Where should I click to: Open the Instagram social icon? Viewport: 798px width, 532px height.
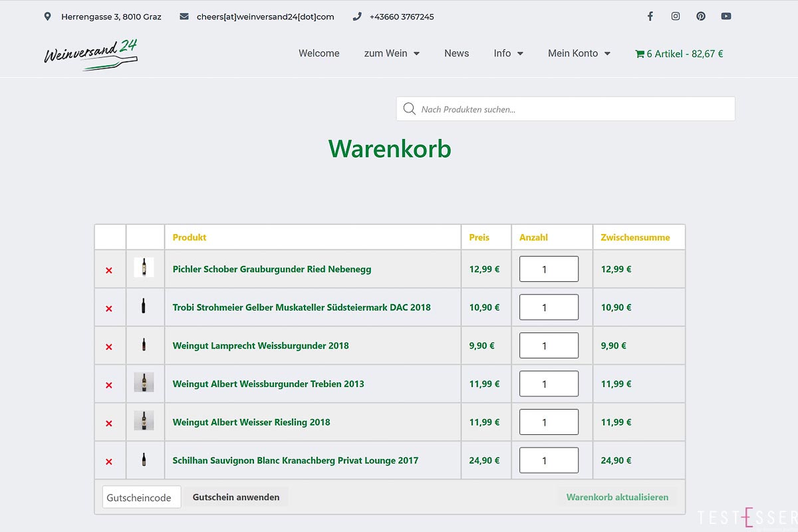tap(676, 17)
